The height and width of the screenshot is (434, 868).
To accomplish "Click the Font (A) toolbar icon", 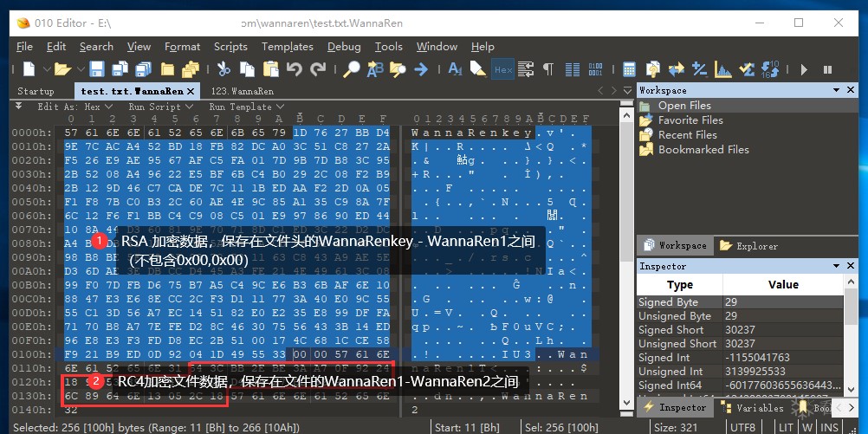I will point(455,69).
